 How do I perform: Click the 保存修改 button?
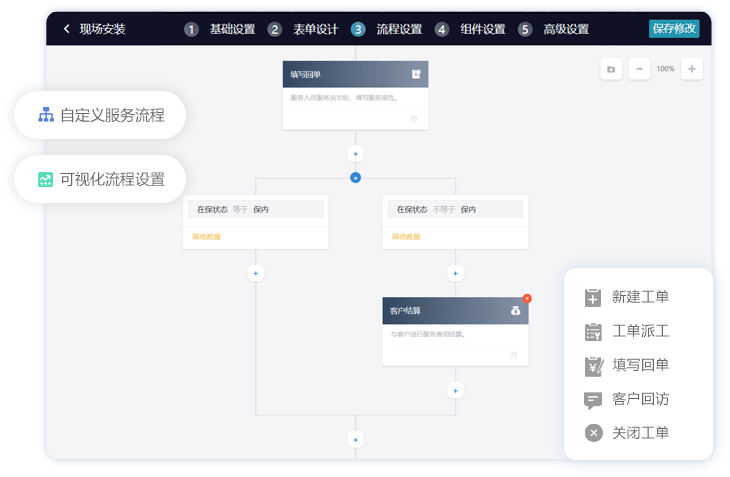tap(674, 28)
